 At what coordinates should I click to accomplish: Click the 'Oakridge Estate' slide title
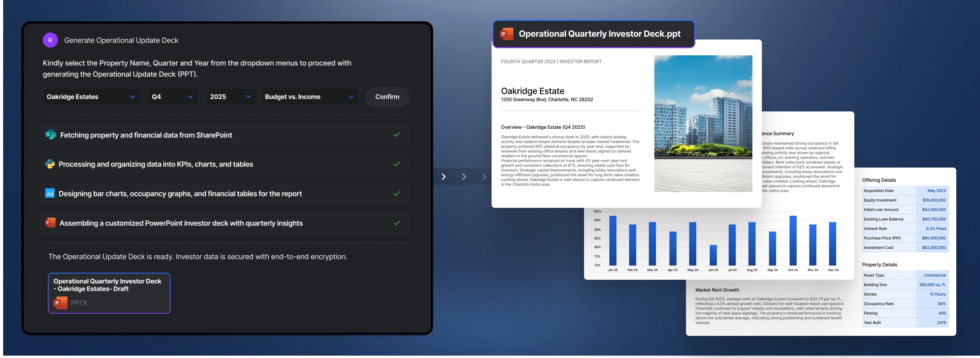[x=533, y=91]
